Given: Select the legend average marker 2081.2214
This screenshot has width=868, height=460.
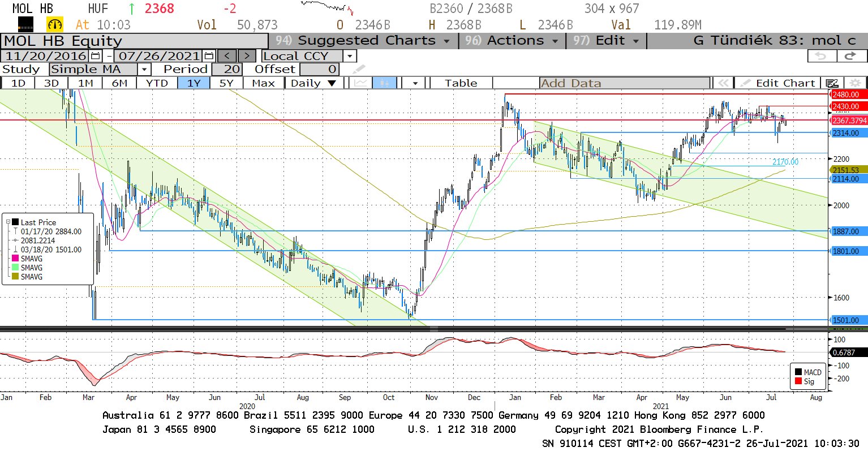Looking at the screenshot, I should pos(34,240).
